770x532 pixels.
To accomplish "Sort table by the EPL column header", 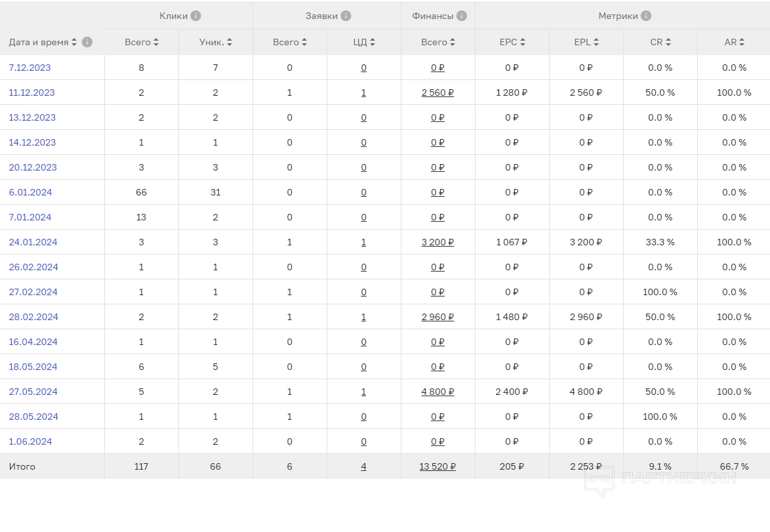I will click(586, 42).
